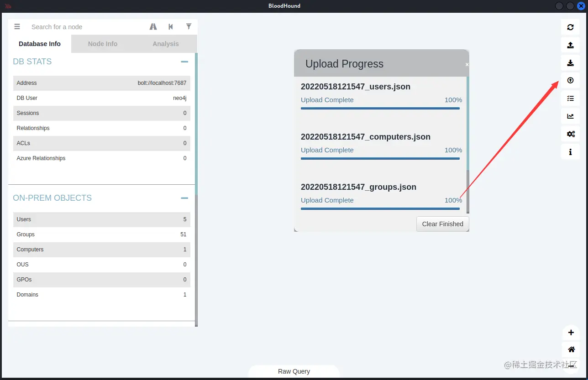588x380 pixels.
Task: Click the chart line icon
Action: [570, 116]
